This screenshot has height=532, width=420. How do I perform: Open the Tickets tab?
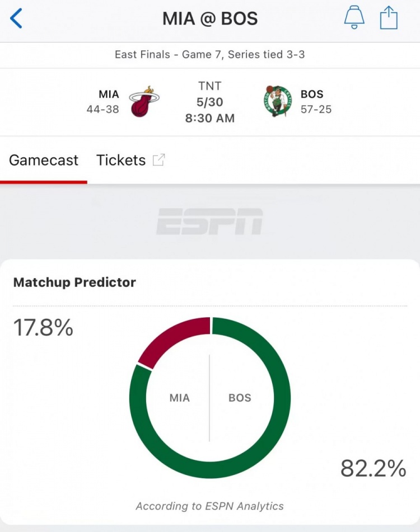(x=121, y=160)
